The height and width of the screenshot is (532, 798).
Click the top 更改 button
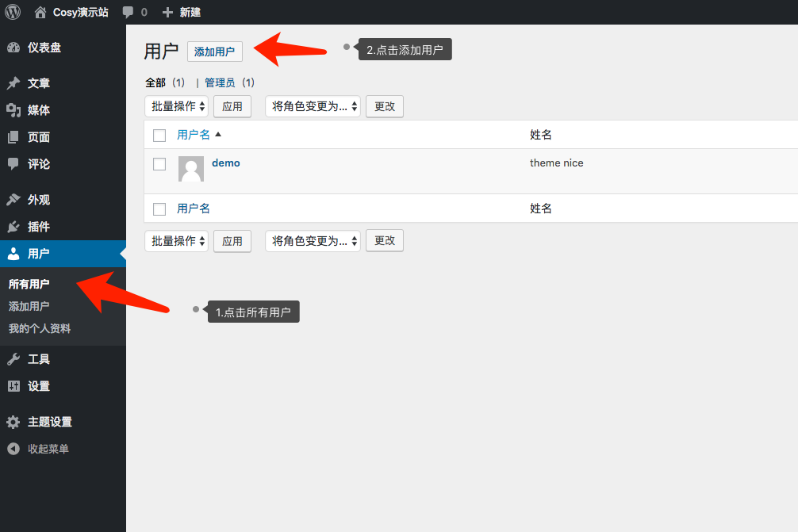click(385, 106)
